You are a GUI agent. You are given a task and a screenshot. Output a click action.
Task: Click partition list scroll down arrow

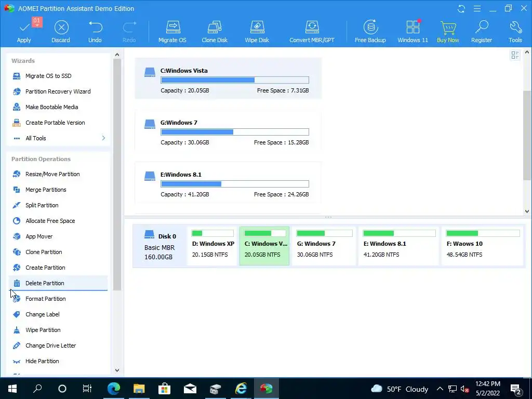tap(527, 211)
